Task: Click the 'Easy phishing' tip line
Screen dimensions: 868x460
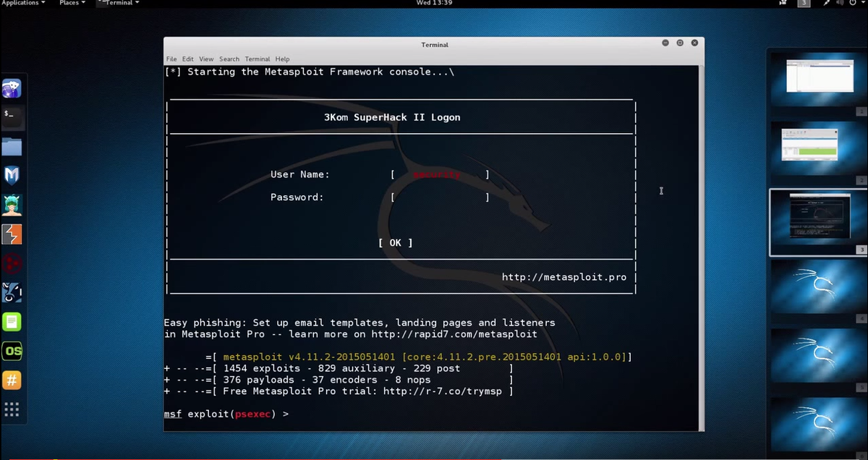Action: pos(359,323)
